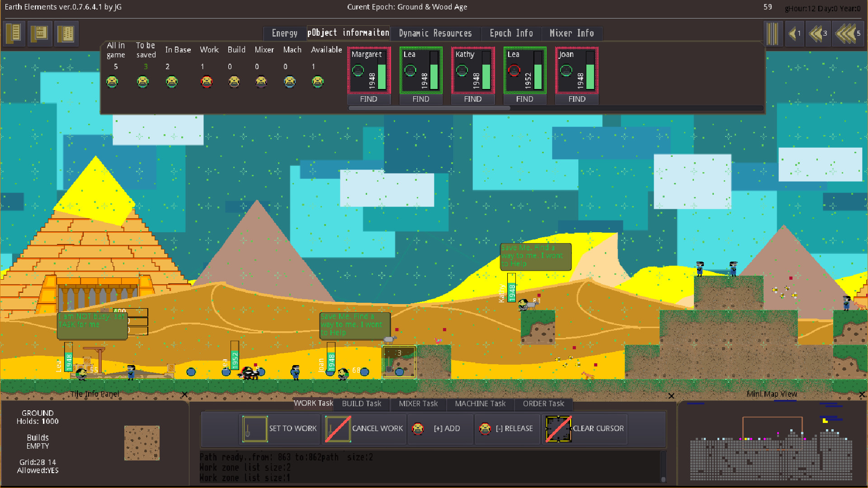Click the red-ringed Work worker face
The height and width of the screenshot is (488, 868).
(x=207, y=81)
